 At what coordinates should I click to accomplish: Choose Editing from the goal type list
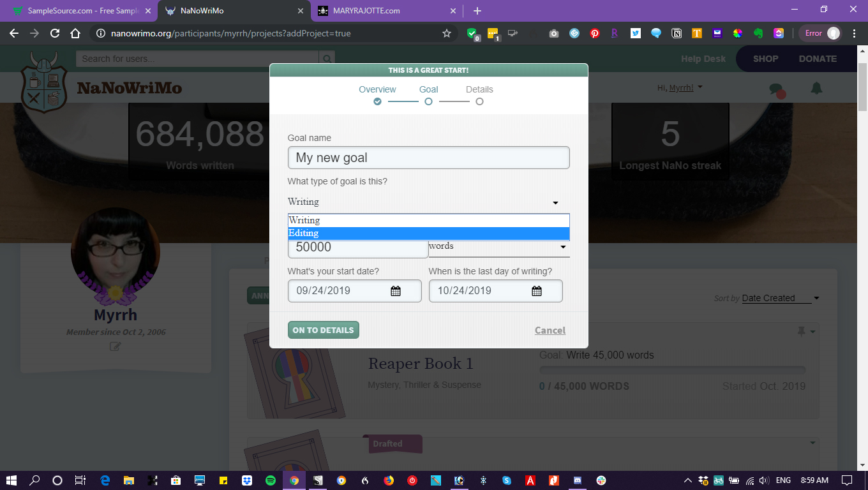coord(428,234)
